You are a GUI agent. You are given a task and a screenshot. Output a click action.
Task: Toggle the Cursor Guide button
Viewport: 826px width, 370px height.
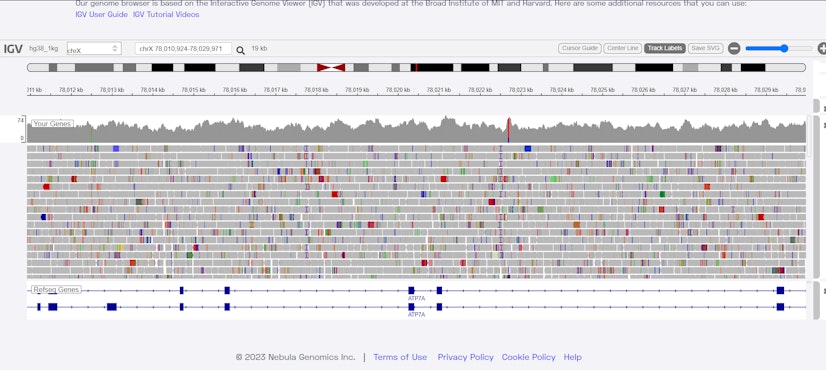pyautogui.click(x=579, y=48)
